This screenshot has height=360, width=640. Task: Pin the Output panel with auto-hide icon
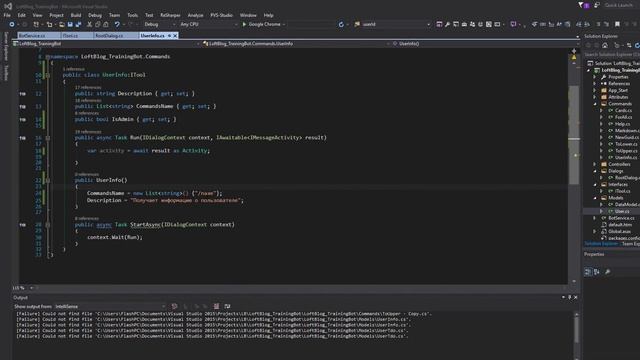click(x=570, y=297)
